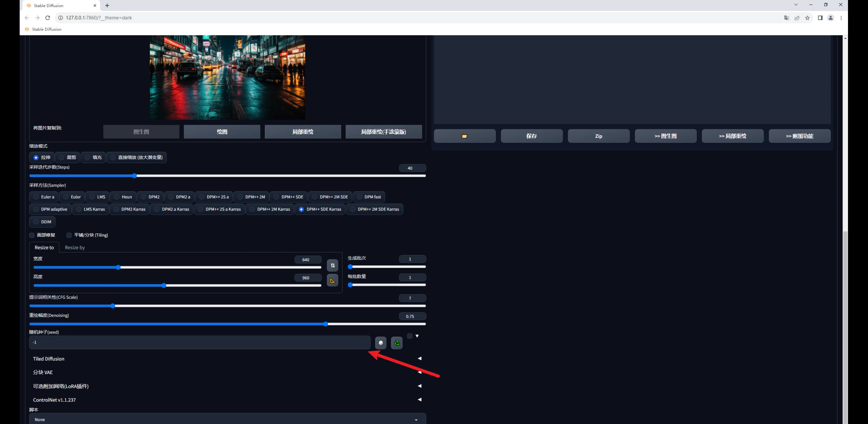The width and height of the screenshot is (868, 424).
Task: Open the output folder with folder icon button
Action: pyautogui.click(x=465, y=136)
